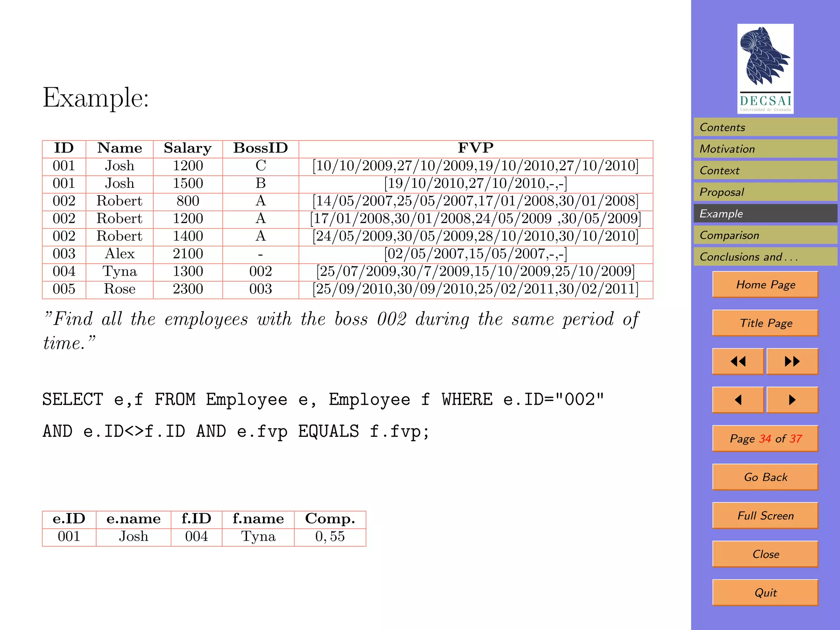
Task: Click salary value 2100
Action: click(x=188, y=254)
